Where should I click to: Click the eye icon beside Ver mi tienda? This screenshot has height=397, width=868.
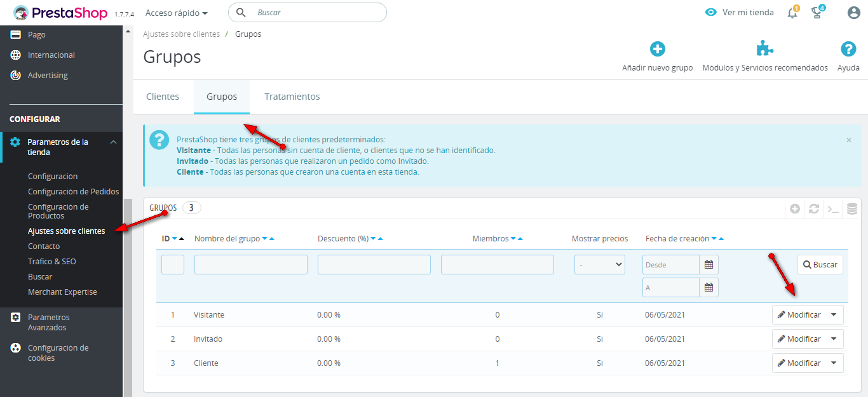711,13
